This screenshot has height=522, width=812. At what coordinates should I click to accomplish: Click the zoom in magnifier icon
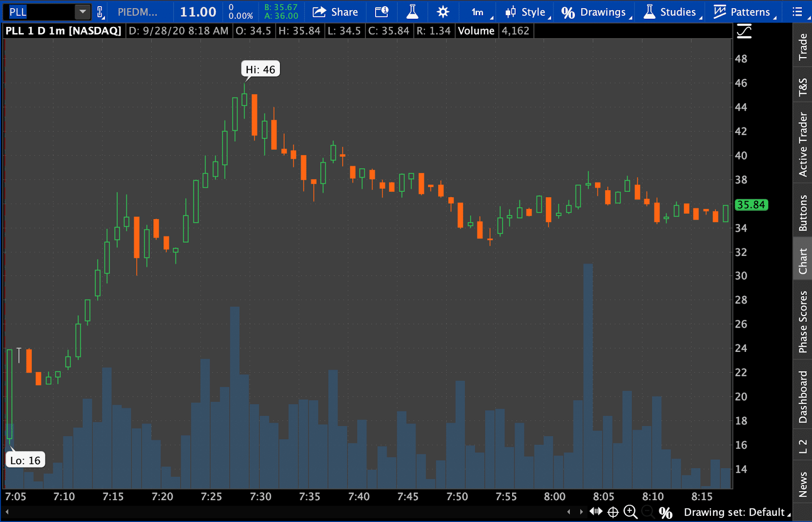tap(630, 512)
